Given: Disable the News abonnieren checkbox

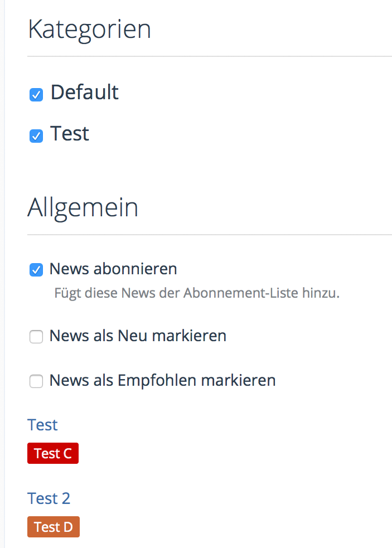Looking at the screenshot, I should 36,270.
